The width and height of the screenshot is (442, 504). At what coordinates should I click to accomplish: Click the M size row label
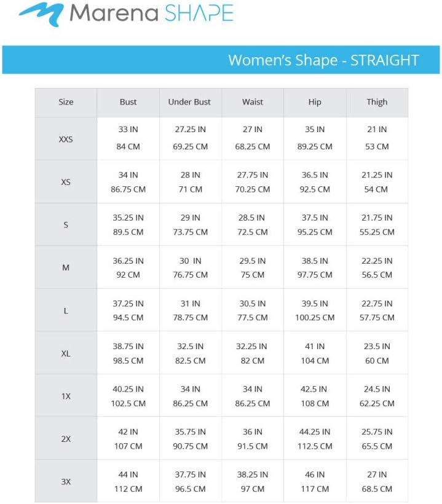tap(66, 267)
